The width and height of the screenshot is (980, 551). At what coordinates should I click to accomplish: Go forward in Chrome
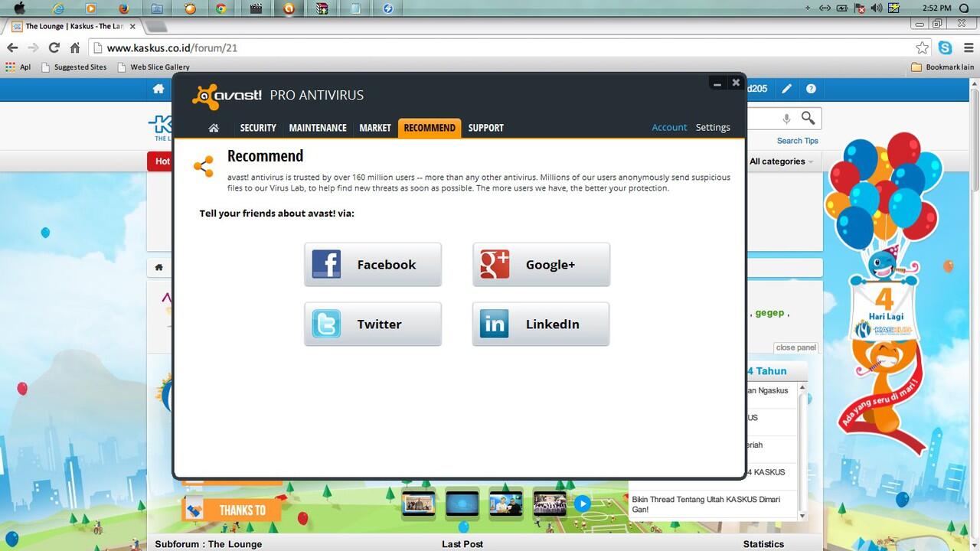click(x=33, y=47)
